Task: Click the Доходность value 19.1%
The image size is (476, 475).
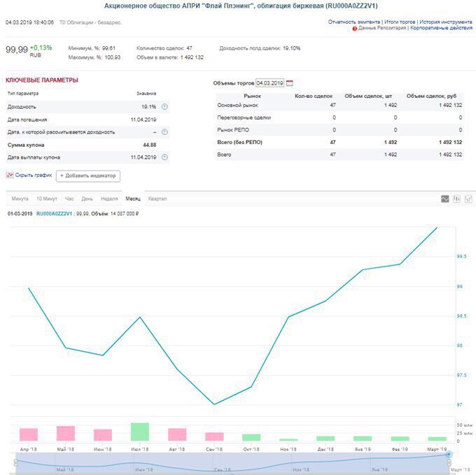Action: point(148,107)
